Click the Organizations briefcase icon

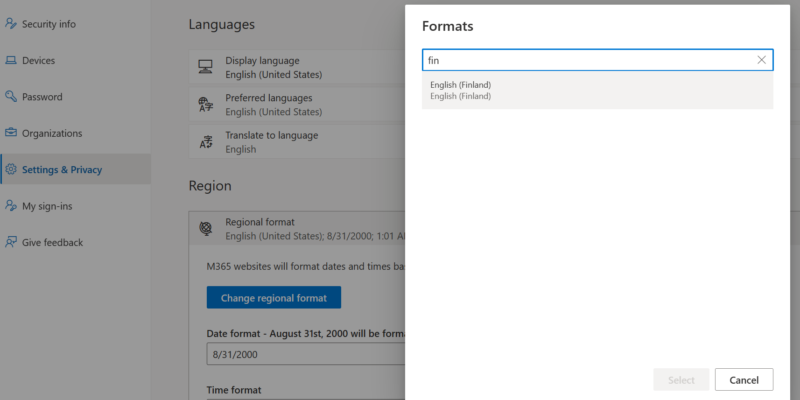[x=11, y=133]
